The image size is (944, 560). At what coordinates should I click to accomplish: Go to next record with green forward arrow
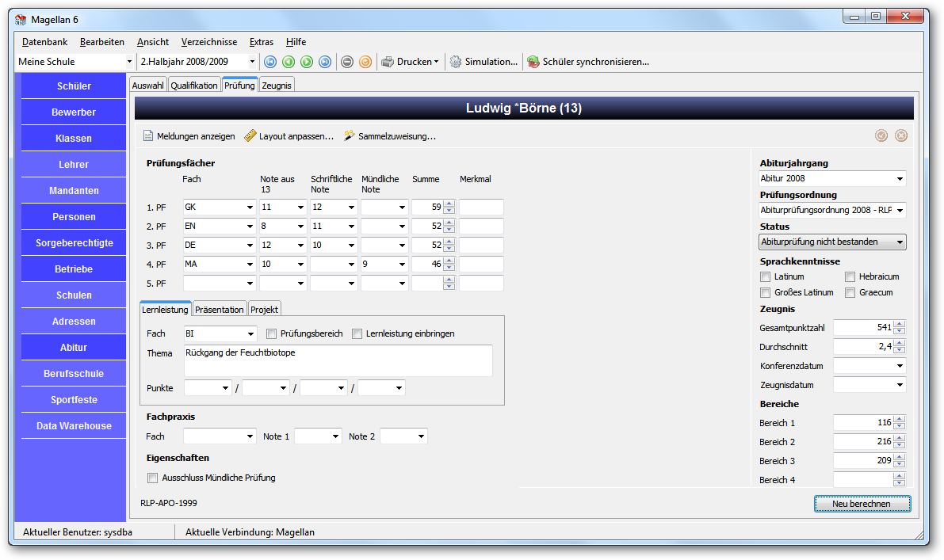307,62
